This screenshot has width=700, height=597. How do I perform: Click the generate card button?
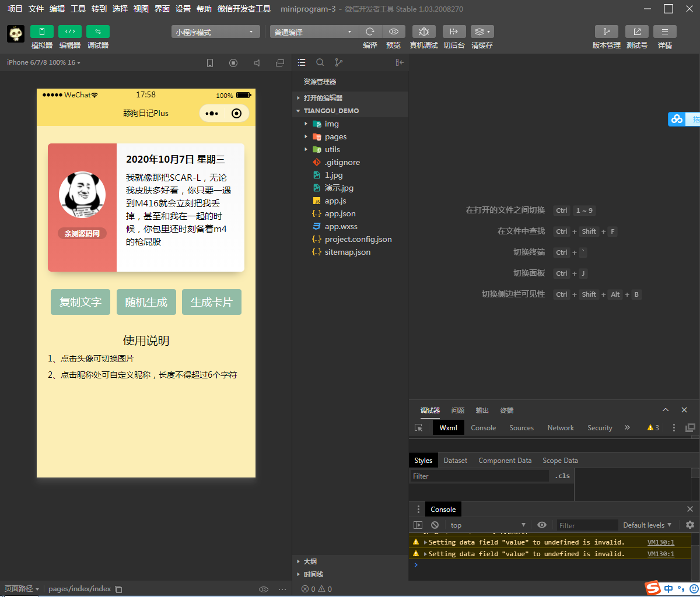(212, 302)
